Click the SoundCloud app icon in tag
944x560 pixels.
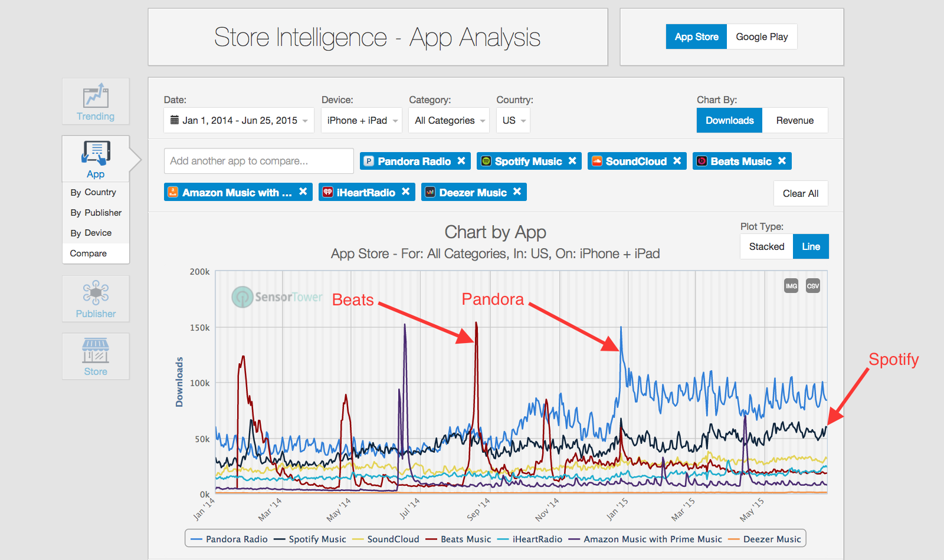[x=596, y=161]
